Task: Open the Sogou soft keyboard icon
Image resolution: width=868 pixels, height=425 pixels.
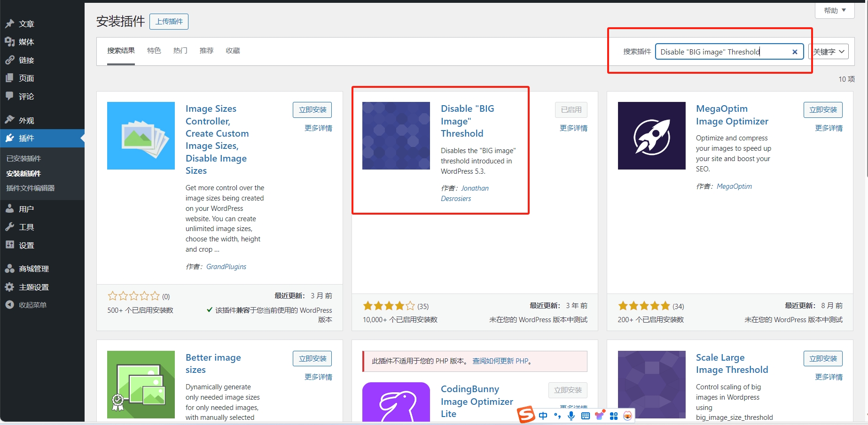Action: point(585,416)
